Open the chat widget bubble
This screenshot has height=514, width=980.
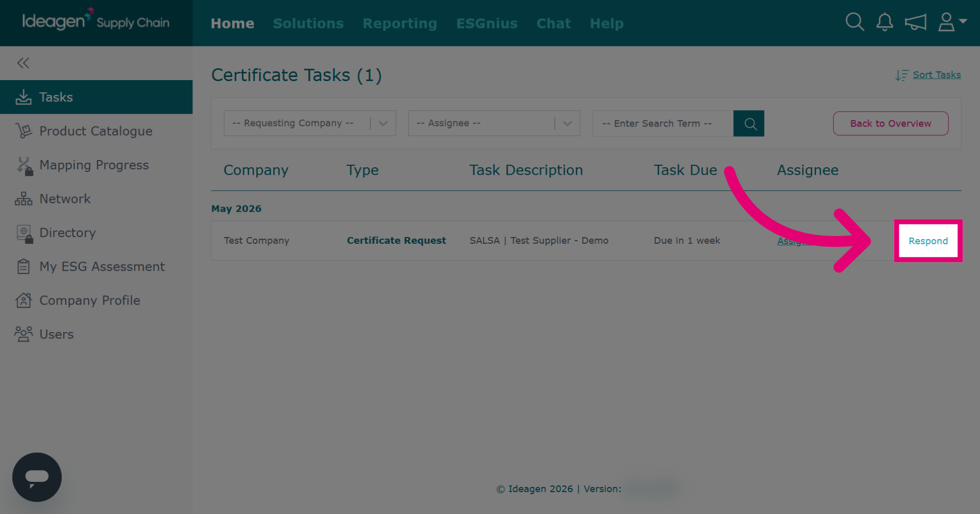point(37,477)
